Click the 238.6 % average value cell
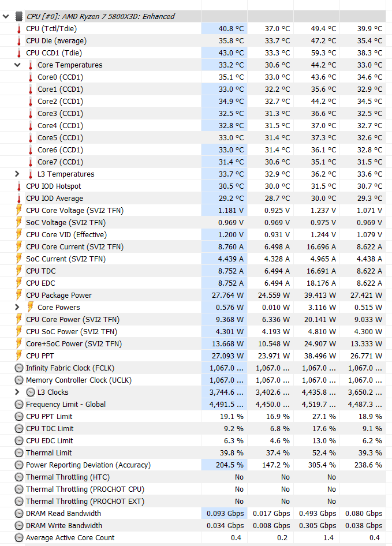 coord(363,465)
